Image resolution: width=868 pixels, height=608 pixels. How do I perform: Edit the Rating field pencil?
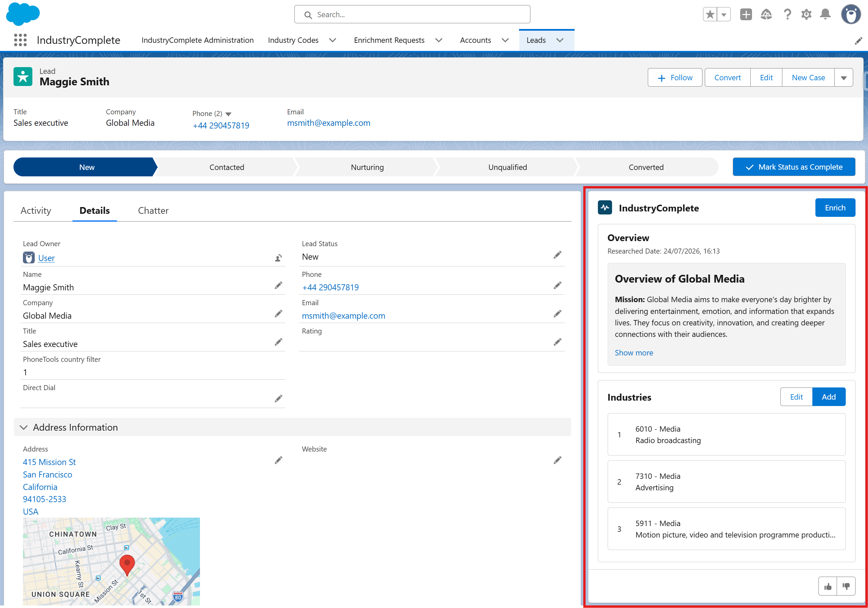coord(558,342)
